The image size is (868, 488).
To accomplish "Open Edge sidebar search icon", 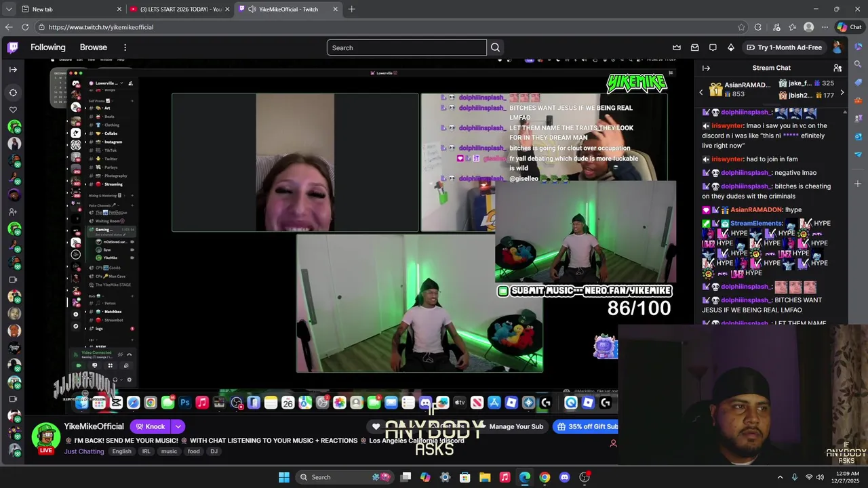I will (858, 64).
